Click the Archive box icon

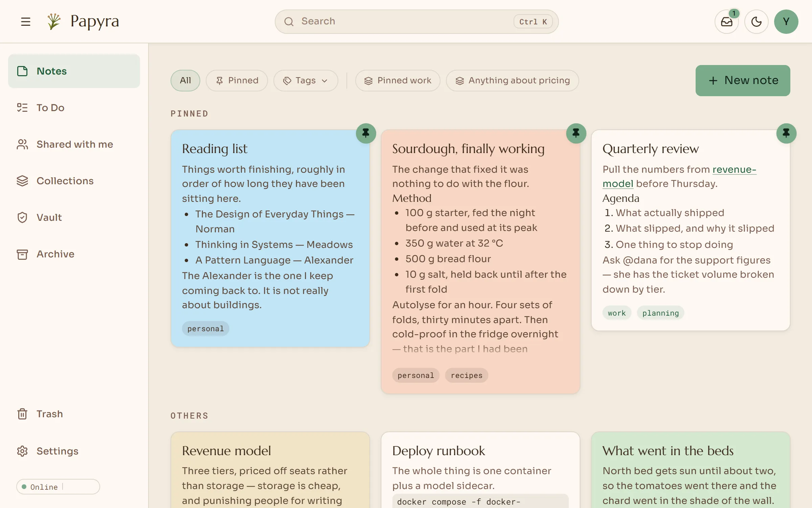22,254
